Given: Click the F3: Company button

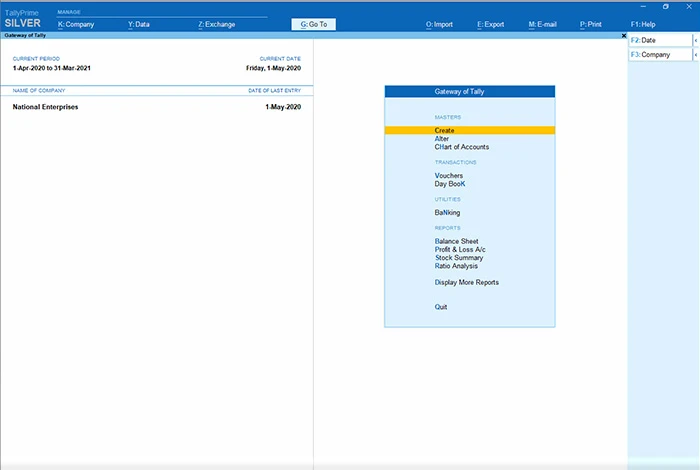Looking at the screenshot, I should (660, 54).
